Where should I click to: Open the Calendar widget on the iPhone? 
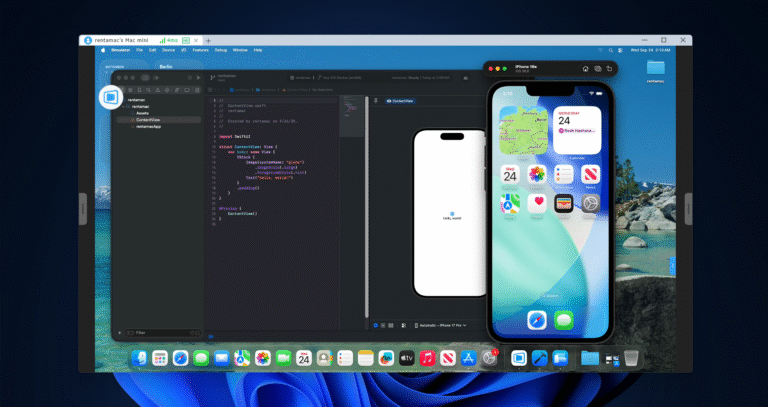click(577, 129)
